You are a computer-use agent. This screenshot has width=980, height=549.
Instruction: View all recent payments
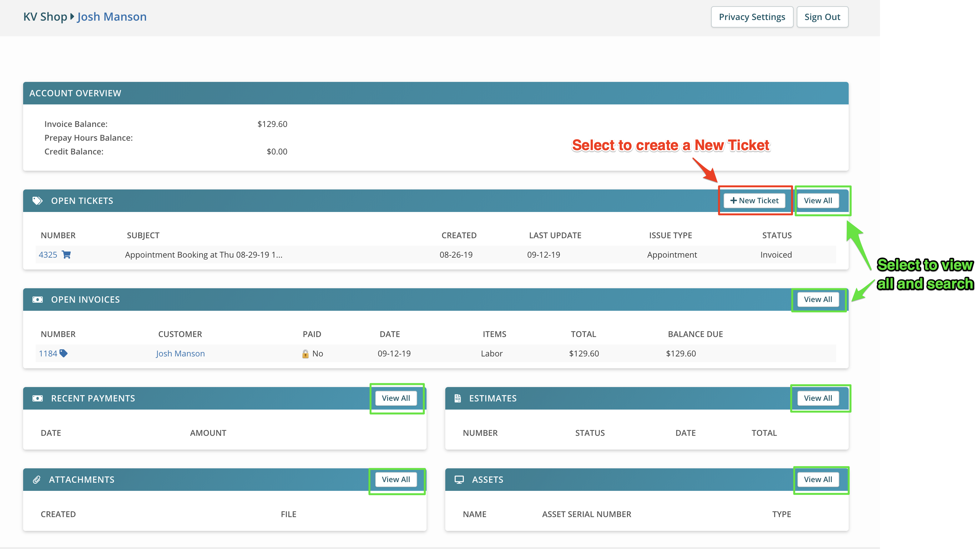pos(396,398)
